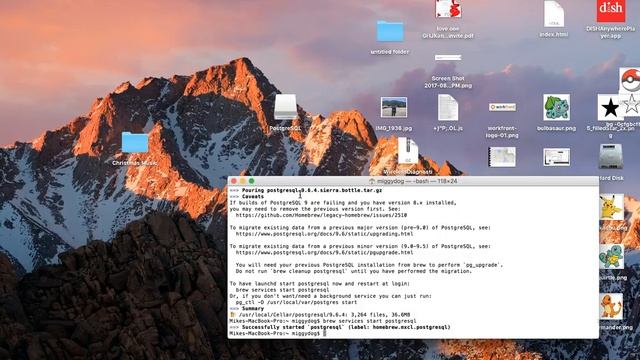Screen dimensions: 640x360
Task: Click the postgresql.org pgupgrade.html URL
Action: (x=324, y=253)
